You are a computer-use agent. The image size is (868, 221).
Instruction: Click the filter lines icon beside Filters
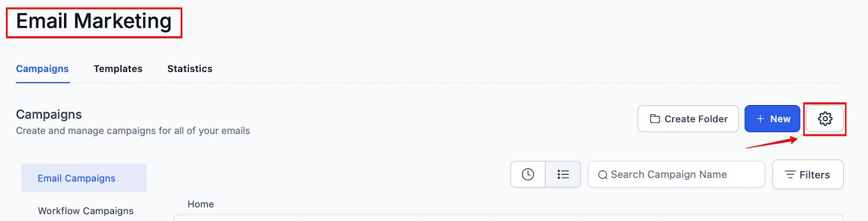click(790, 174)
